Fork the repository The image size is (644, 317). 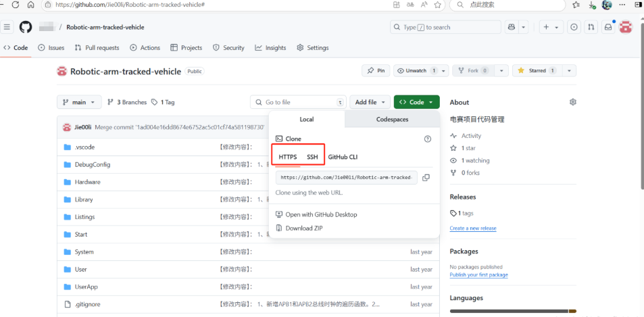[473, 70]
